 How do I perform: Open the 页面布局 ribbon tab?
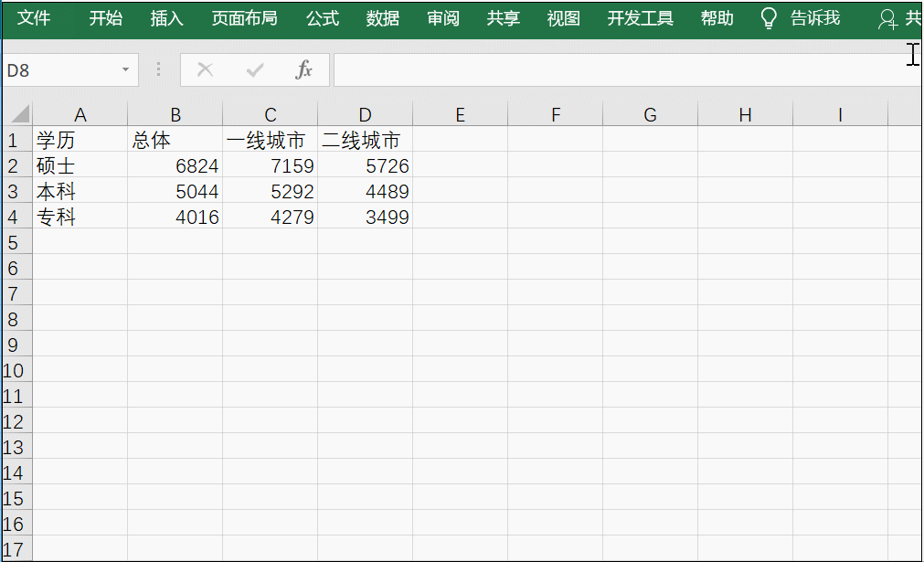[244, 18]
